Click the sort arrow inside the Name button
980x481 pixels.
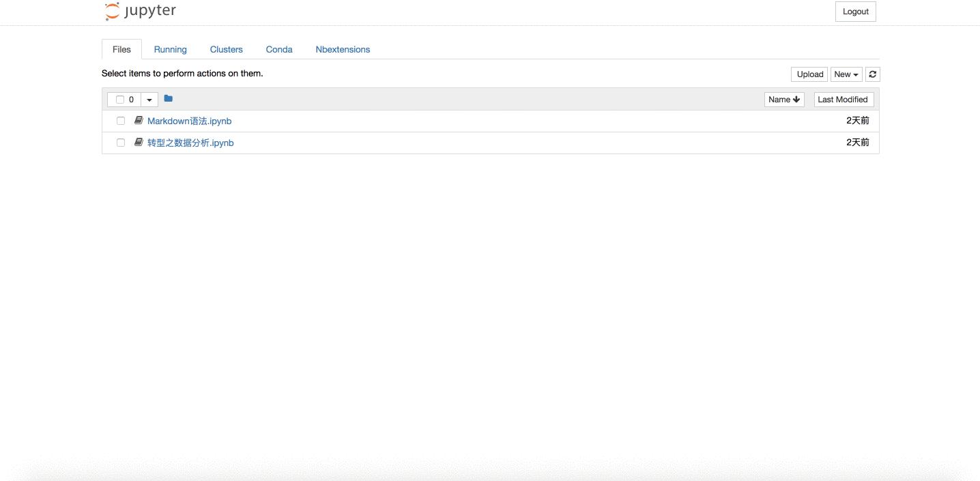[x=796, y=99]
